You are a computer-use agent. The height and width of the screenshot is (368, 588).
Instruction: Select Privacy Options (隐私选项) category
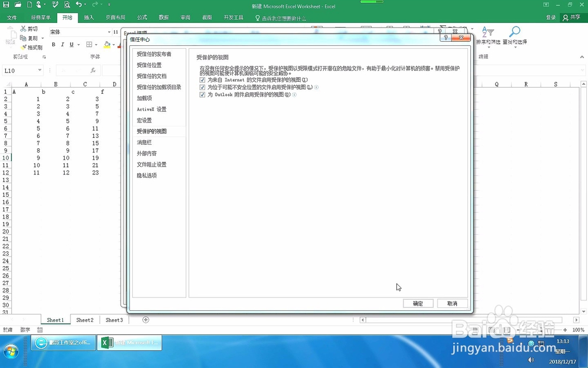(159, 175)
